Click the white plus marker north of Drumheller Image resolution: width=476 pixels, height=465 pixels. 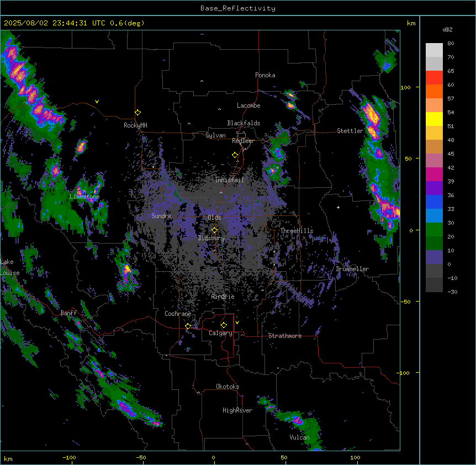338,207
